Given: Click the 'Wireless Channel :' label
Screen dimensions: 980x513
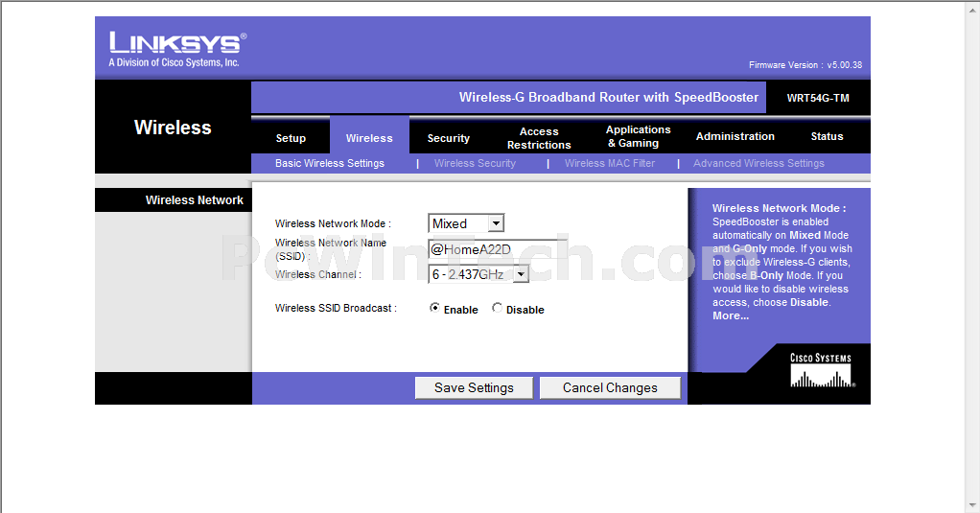Looking at the screenshot, I should [x=317, y=274].
